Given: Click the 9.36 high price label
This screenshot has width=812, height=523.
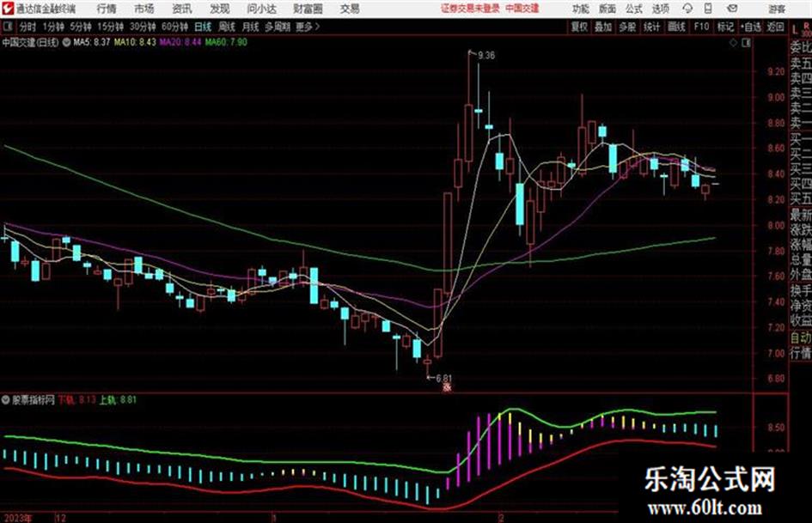Looking at the screenshot, I should (485, 56).
